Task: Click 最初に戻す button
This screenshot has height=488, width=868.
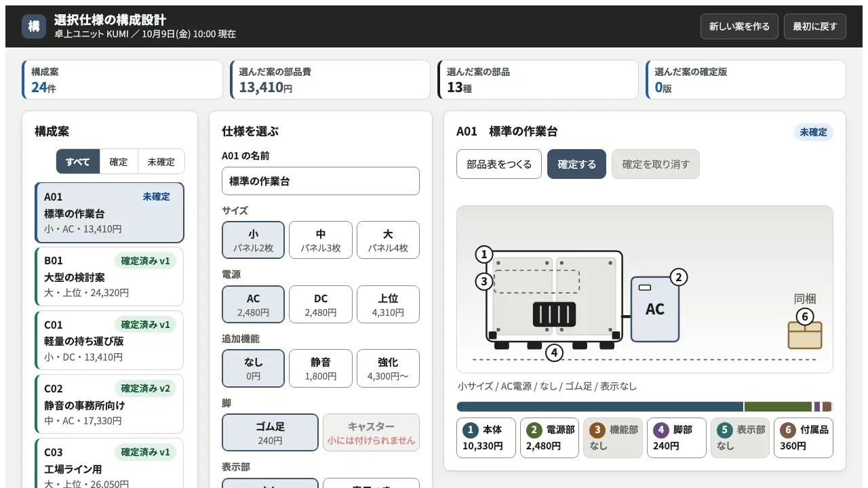Action: [815, 26]
